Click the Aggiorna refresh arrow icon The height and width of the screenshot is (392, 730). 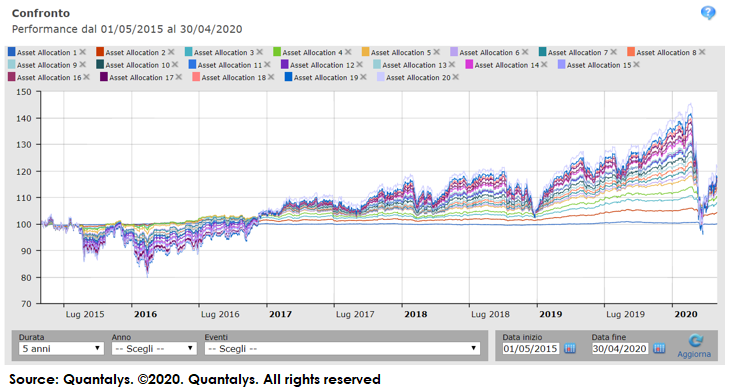695,341
